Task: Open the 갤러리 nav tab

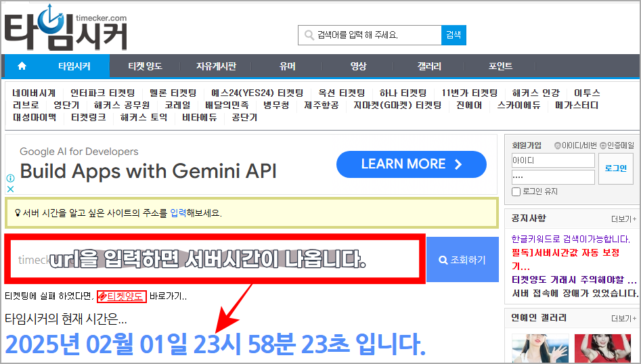Action: 429,66
